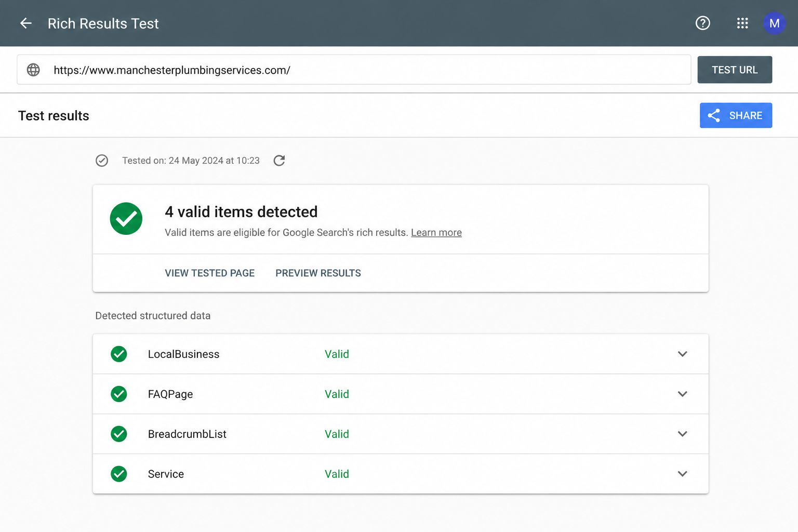Click the TEST URL button
The width and height of the screenshot is (798, 532).
coord(735,70)
